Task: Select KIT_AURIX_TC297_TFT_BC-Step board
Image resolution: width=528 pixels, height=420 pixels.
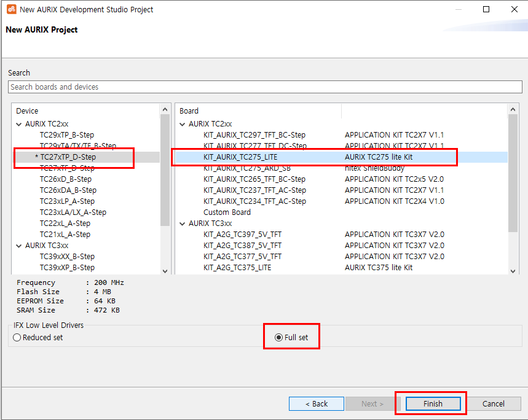Action: (x=254, y=135)
